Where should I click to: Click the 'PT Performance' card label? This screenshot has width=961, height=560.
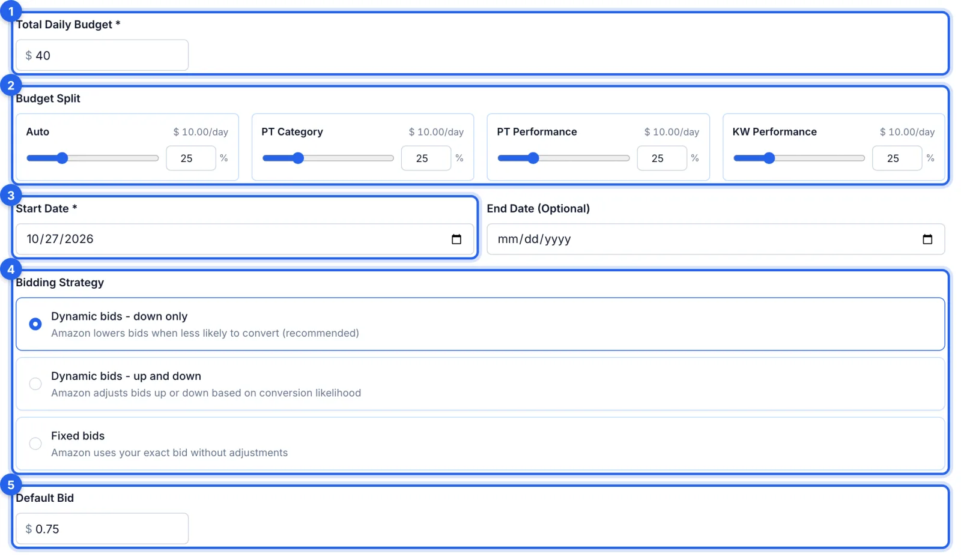point(537,131)
